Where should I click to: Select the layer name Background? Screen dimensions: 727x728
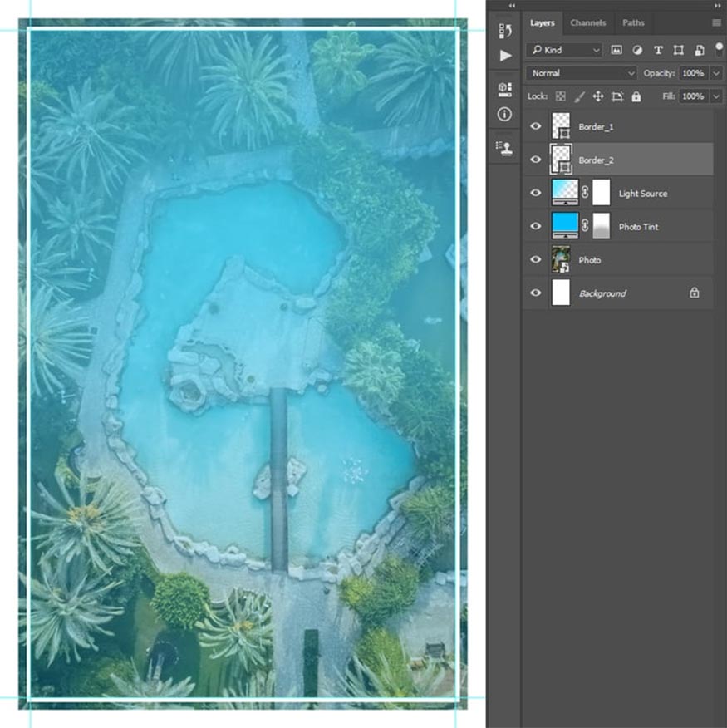click(602, 293)
